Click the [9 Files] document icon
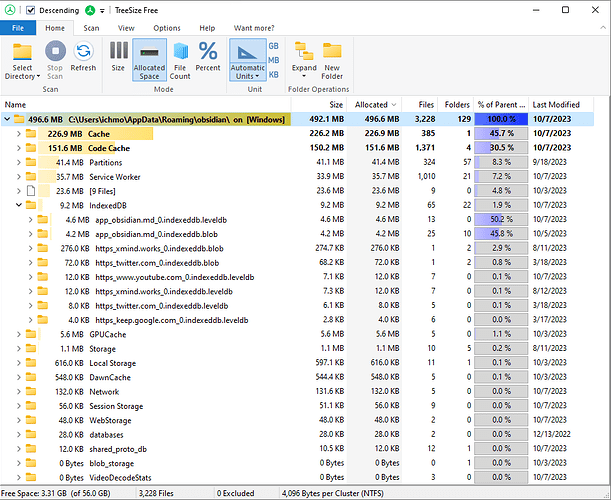Viewport: 611px width, 500px height. click(x=31, y=191)
